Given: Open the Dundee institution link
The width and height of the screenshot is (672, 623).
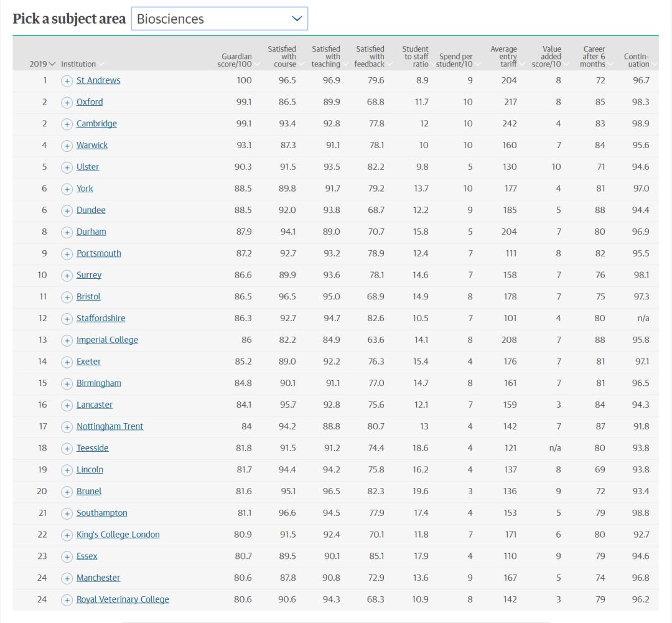Looking at the screenshot, I should (91, 210).
